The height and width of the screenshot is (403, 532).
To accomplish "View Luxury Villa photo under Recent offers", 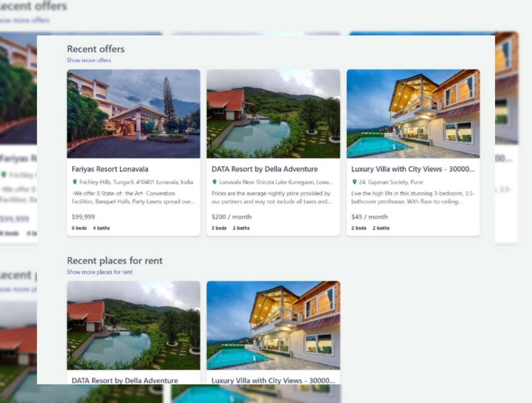I will coord(413,114).
